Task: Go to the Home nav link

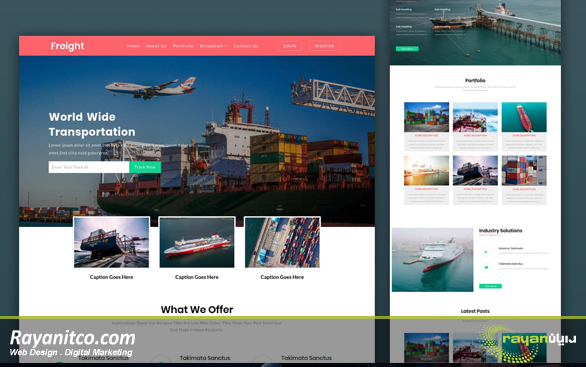Action: tap(133, 46)
